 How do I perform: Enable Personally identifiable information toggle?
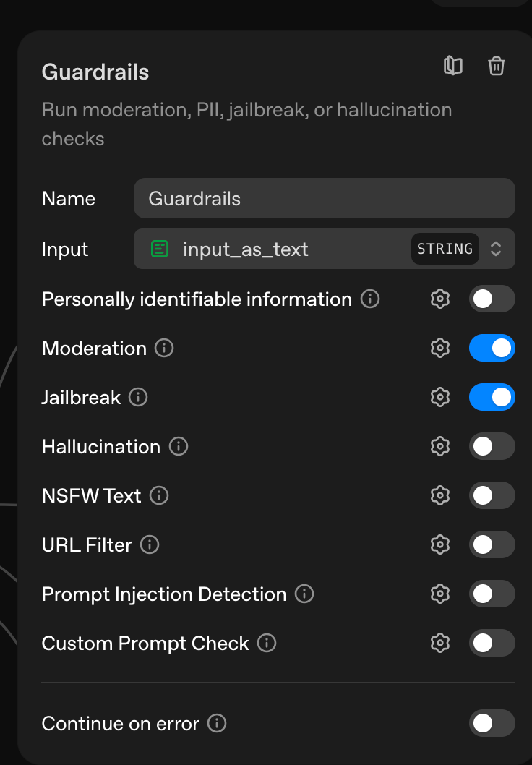coord(492,299)
